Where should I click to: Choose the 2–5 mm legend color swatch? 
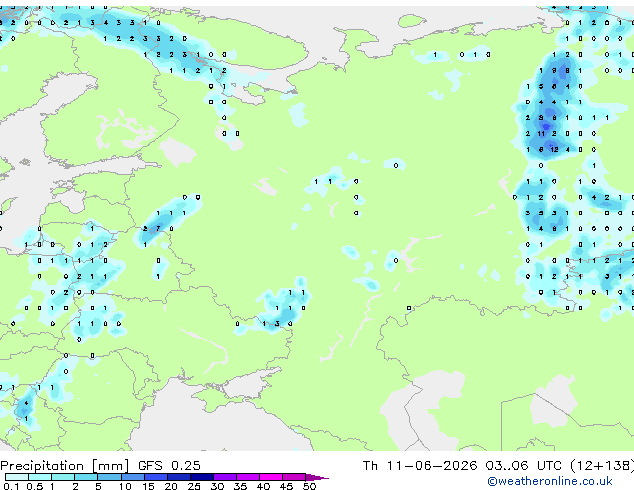click(x=86, y=477)
